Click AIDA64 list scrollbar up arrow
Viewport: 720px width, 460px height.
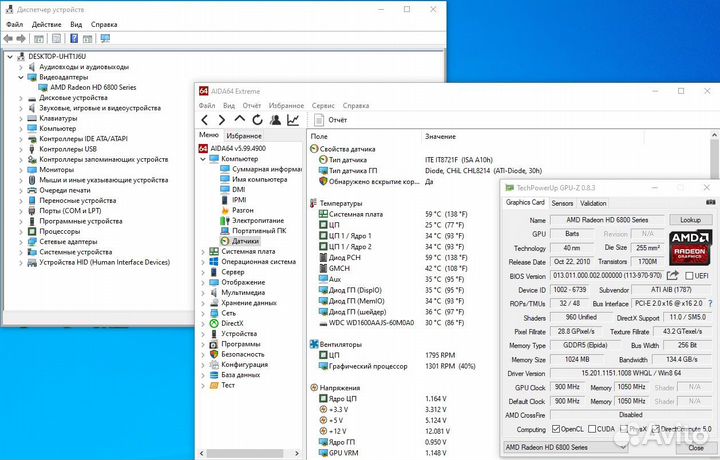click(714, 135)
